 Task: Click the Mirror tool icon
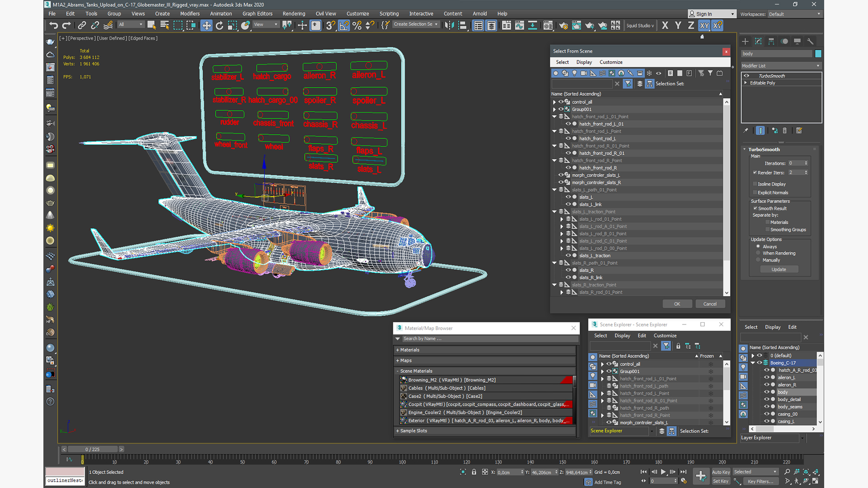point(449,25)
